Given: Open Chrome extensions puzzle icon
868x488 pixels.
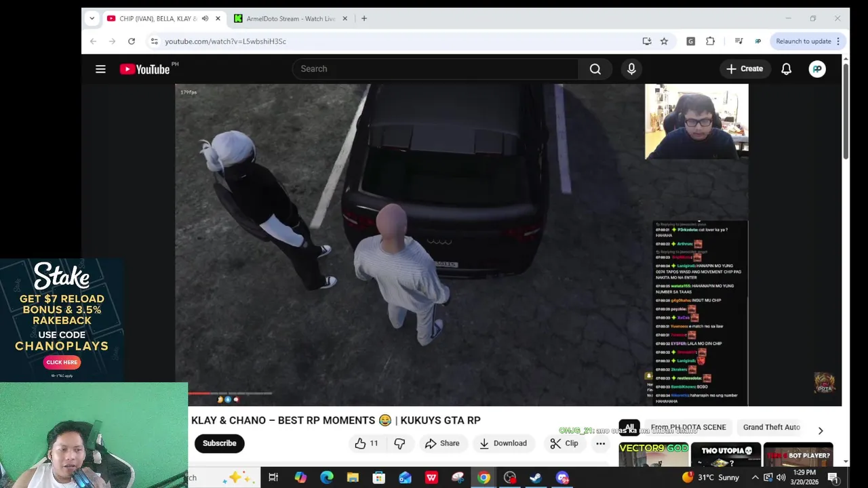Looking at the screenshot, I should pyautogui.click(x=710, y=41).
